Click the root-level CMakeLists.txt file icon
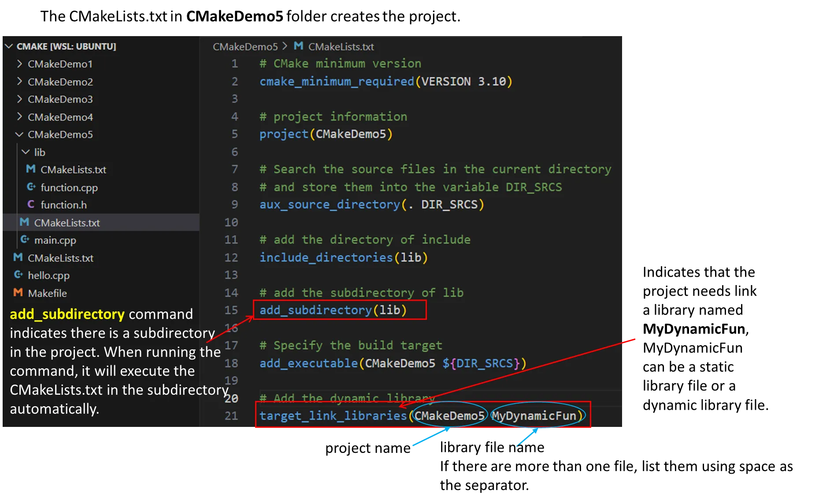 (18, 257)
